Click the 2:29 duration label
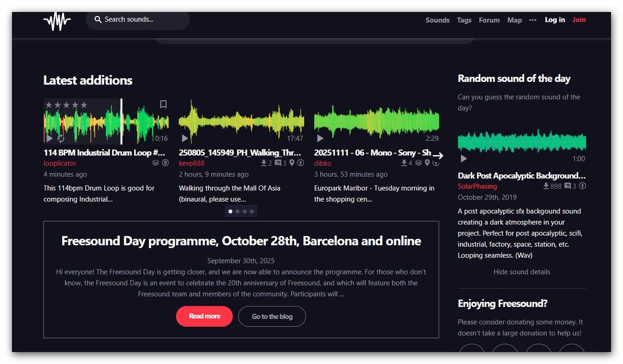This screenshot has height=364, width=623. (432, 138)
